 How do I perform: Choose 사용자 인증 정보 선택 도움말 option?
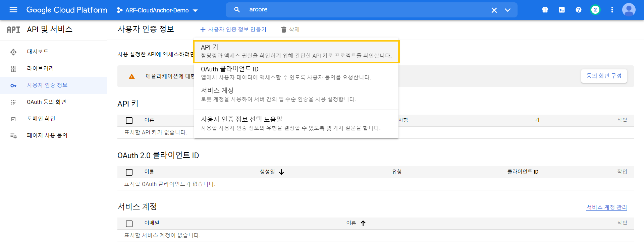click(x=296, y=123)
